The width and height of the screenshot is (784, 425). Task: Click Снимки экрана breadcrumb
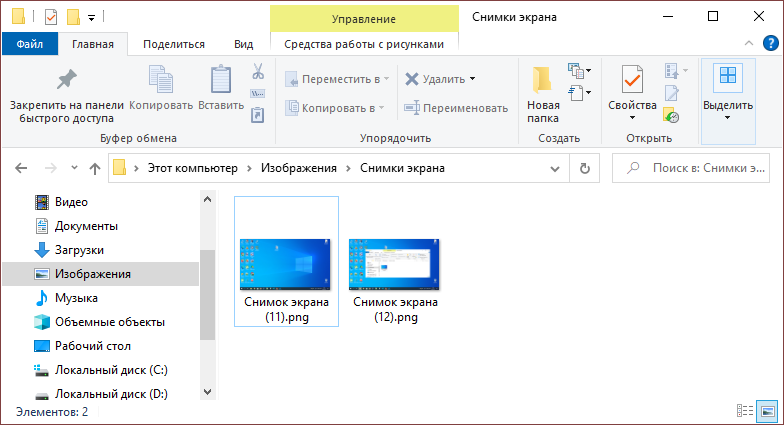point(402,168)
